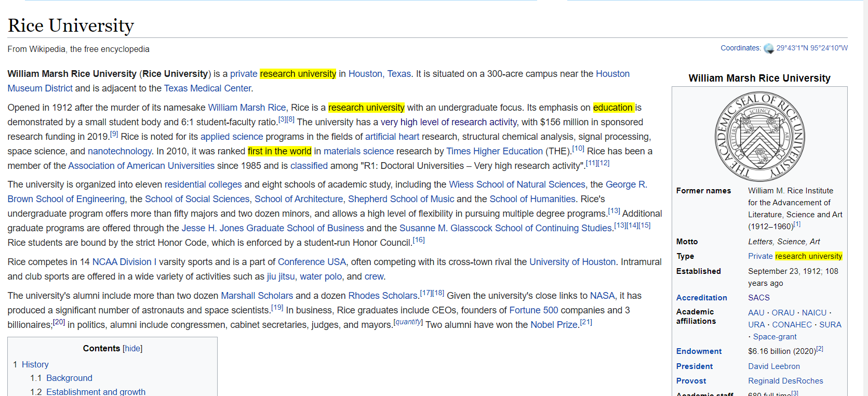The height and width of the screenshot is (396, 868).
Task: Click the globe icon next to Coordinates
Action: pos(769,48)
